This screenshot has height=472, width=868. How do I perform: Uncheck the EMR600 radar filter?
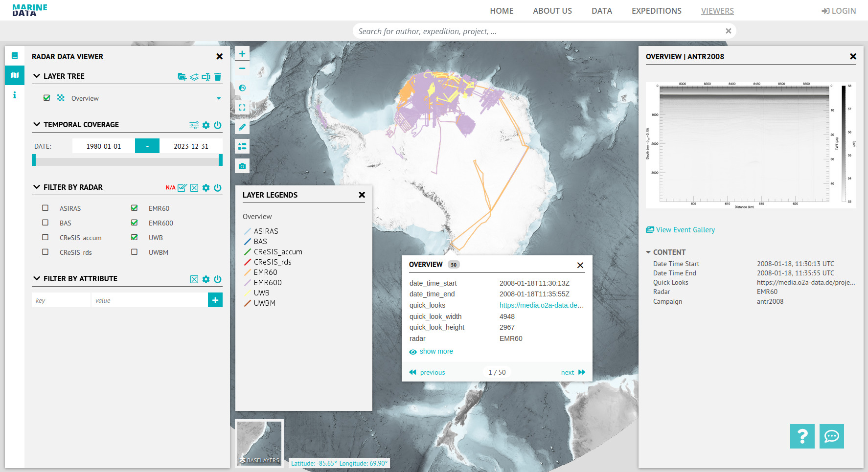point(134,223)
